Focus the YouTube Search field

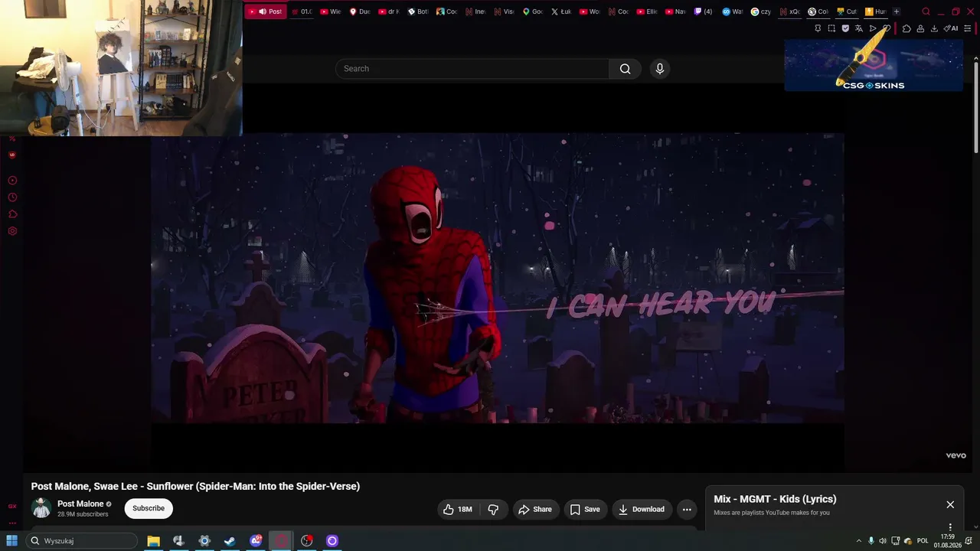(472, 69)
